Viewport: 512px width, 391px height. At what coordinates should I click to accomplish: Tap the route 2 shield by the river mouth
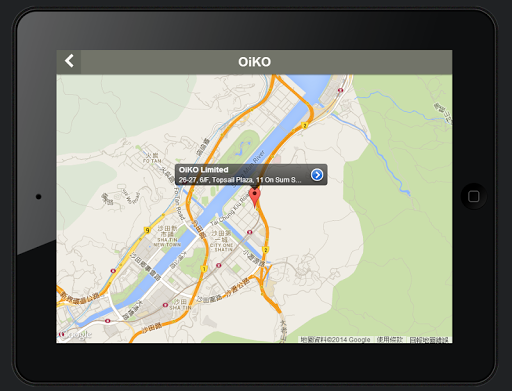point(304,125)
